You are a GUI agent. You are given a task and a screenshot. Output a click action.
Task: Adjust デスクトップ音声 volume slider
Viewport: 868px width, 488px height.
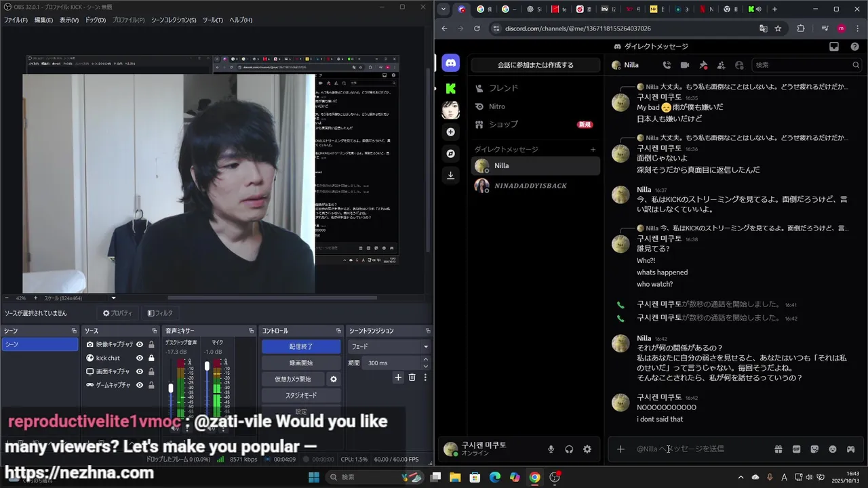(171, 388)
